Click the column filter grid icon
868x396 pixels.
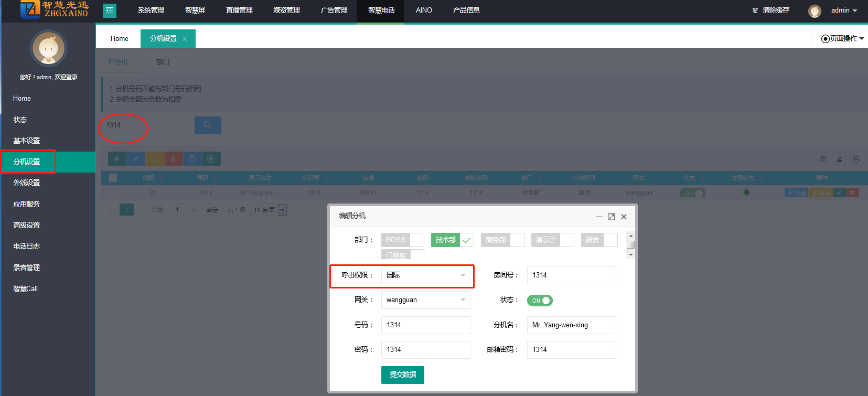[x=822, y=159]
